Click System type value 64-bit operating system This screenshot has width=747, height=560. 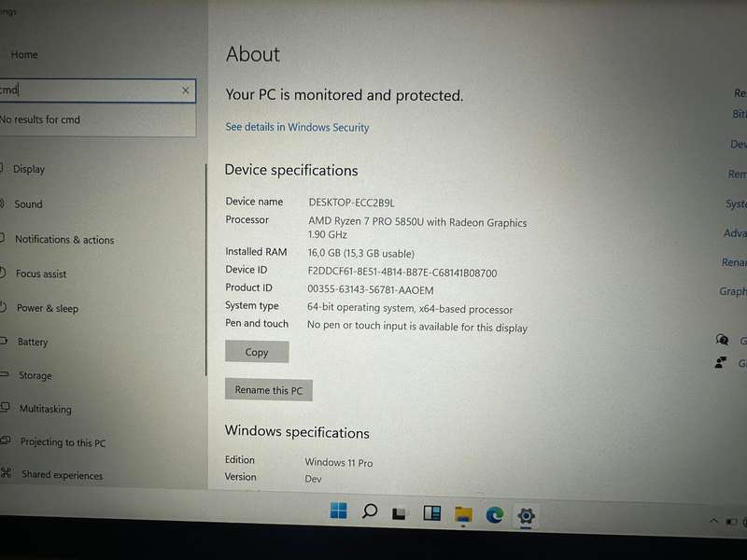click(x=410, y=309)
